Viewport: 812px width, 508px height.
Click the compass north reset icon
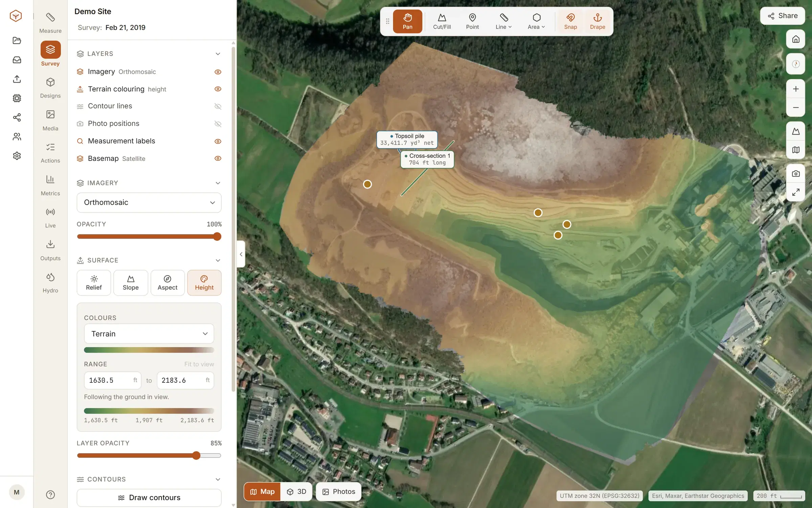point(795,64)
